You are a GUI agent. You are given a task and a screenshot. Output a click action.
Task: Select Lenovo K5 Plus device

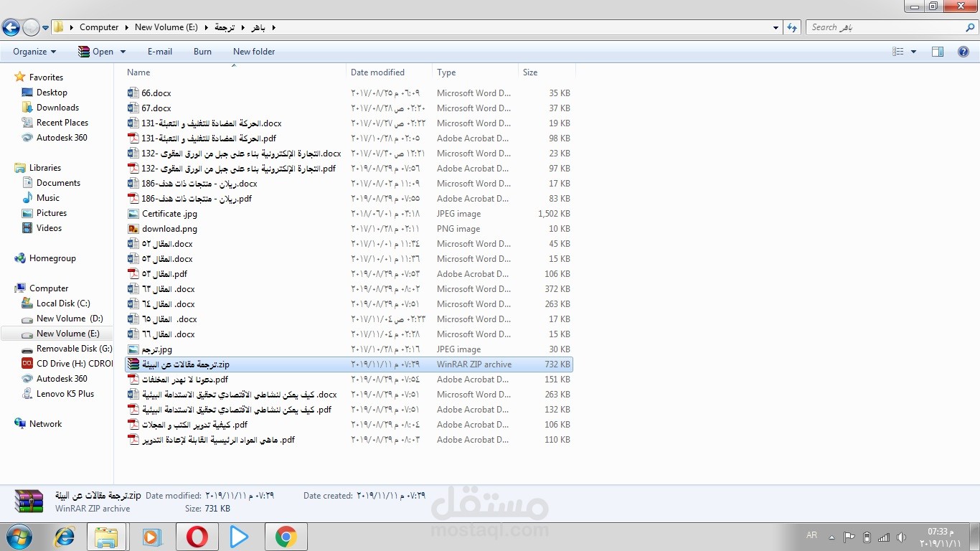point(65,394)
